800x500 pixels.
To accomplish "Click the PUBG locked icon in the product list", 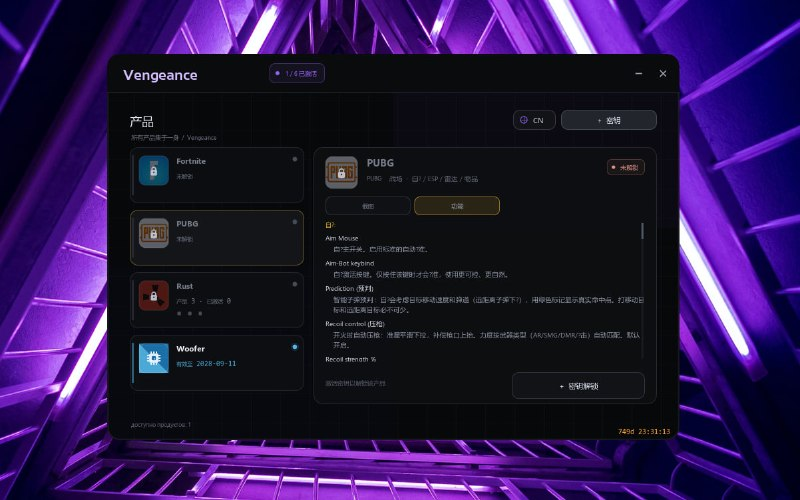I will point(154,233).
